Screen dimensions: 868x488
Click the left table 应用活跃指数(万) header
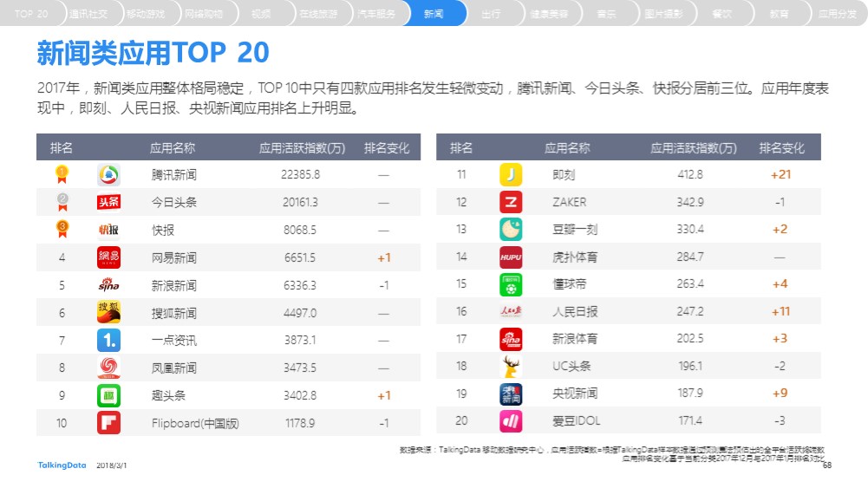point(303,148)
